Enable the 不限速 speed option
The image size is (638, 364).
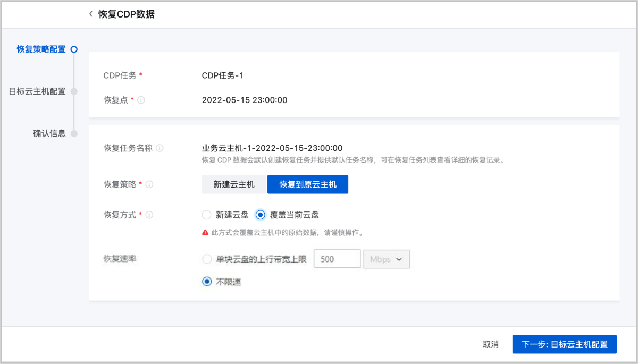click(x=206, y=282)
